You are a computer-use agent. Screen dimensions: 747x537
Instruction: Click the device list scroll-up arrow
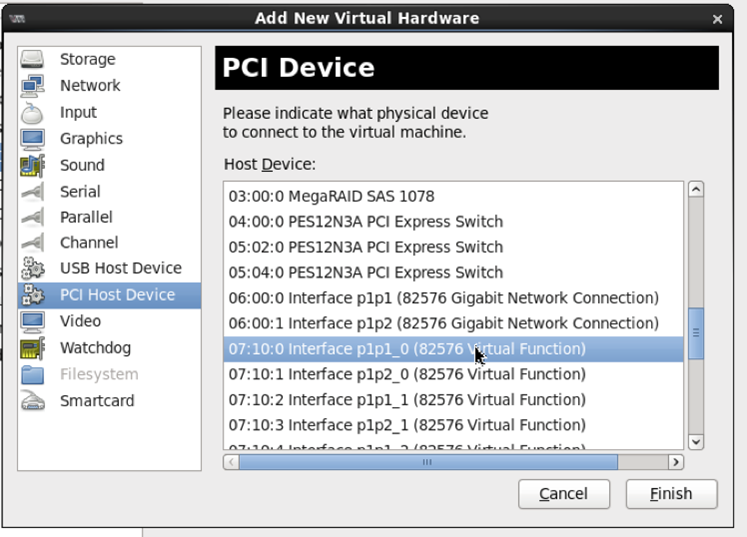[696, 189]
